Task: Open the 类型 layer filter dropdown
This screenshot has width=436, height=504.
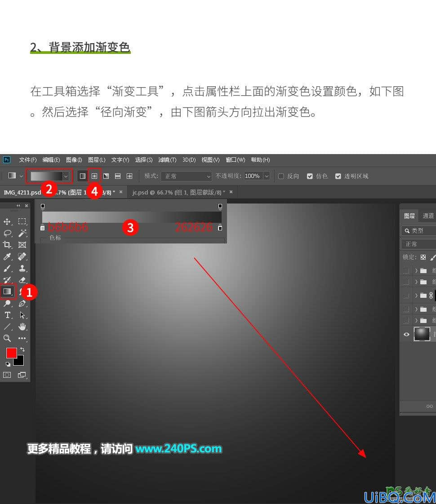Action: pos(419,230)
